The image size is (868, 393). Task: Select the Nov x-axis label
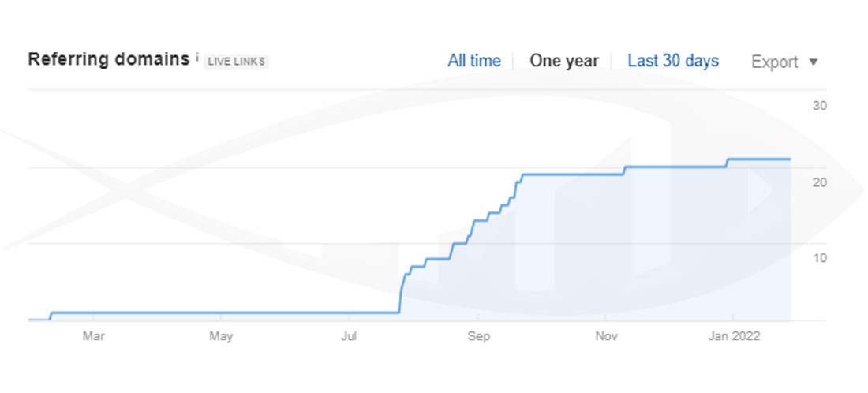click(605, 337)
